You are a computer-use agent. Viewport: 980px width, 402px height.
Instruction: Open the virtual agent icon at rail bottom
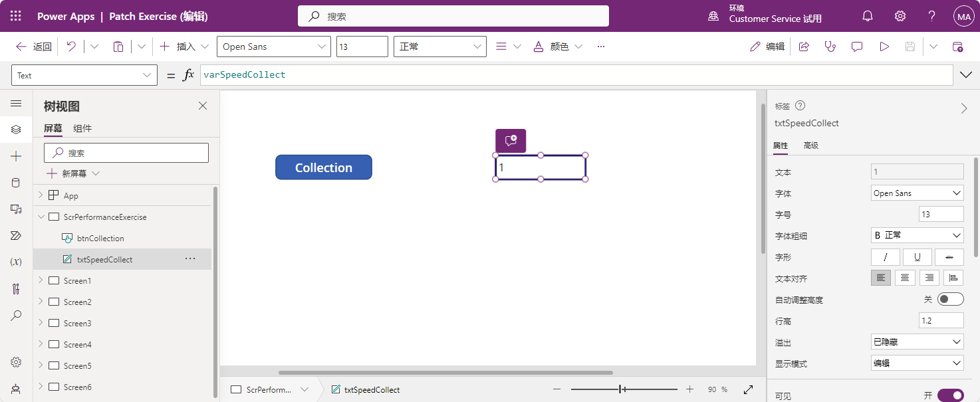16,389
